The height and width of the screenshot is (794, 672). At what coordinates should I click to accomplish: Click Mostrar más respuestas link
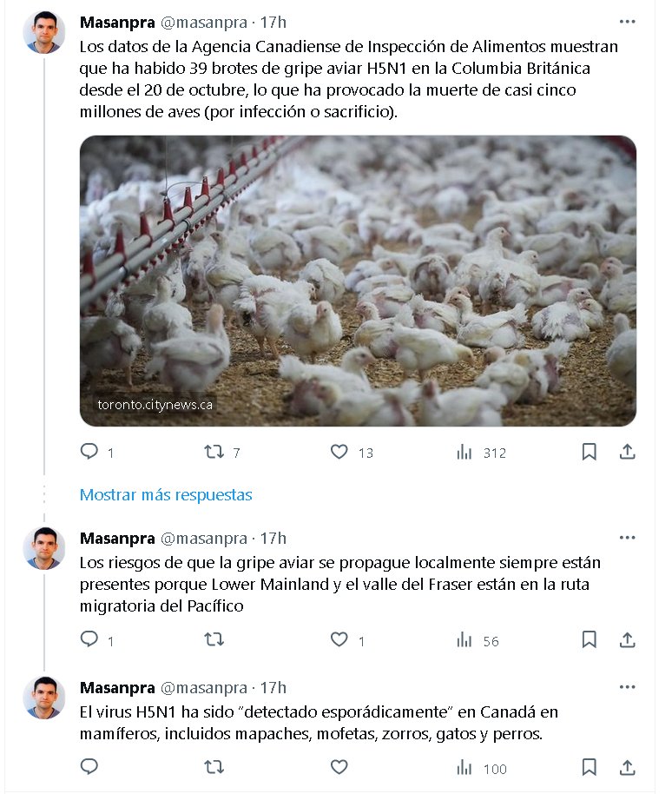[166, 495]
